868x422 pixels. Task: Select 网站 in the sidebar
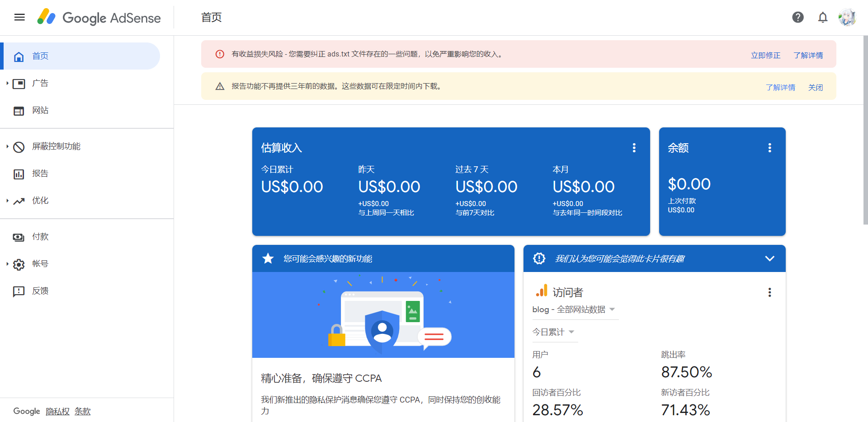(x=40, y=110)
